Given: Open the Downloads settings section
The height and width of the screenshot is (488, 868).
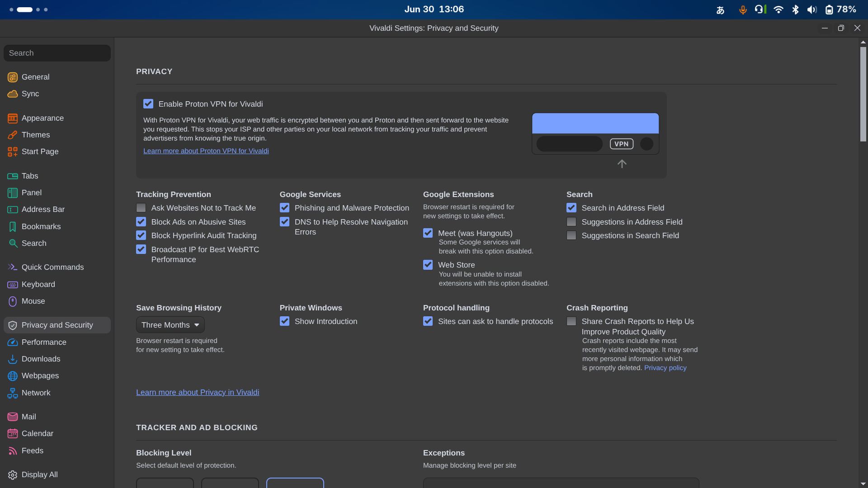Looking at the screenshot, I should pyautogui.click(x=57, y=359).
